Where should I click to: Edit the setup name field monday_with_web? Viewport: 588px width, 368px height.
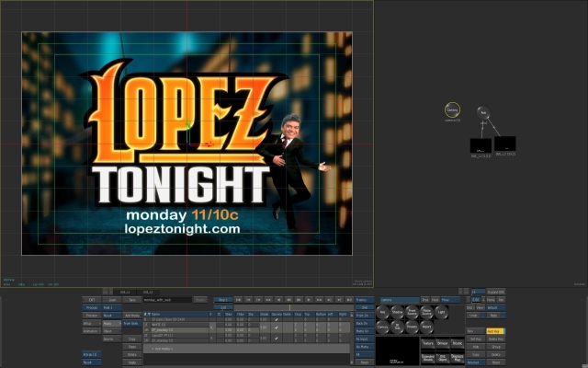click(x=167, y=300)
